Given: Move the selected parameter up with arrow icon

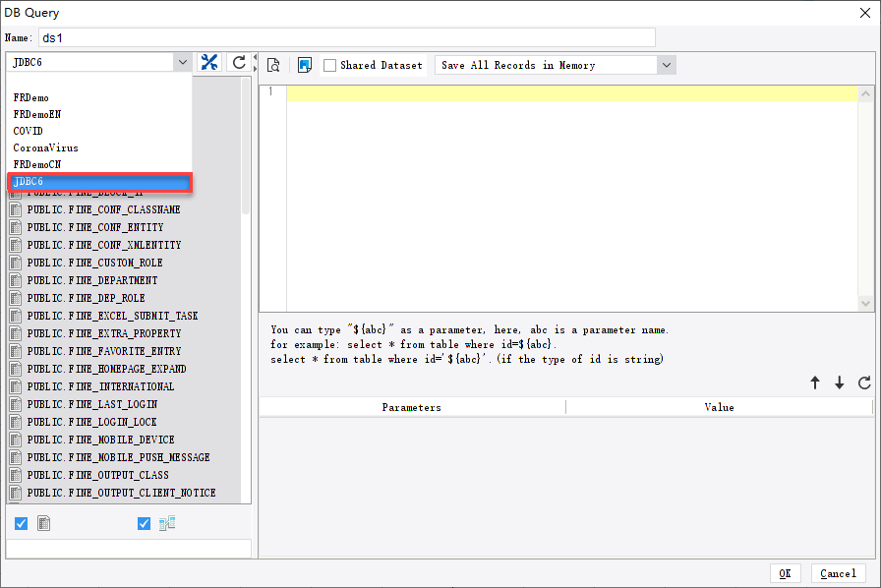Looking at the screenshot, I should point(815,382).
